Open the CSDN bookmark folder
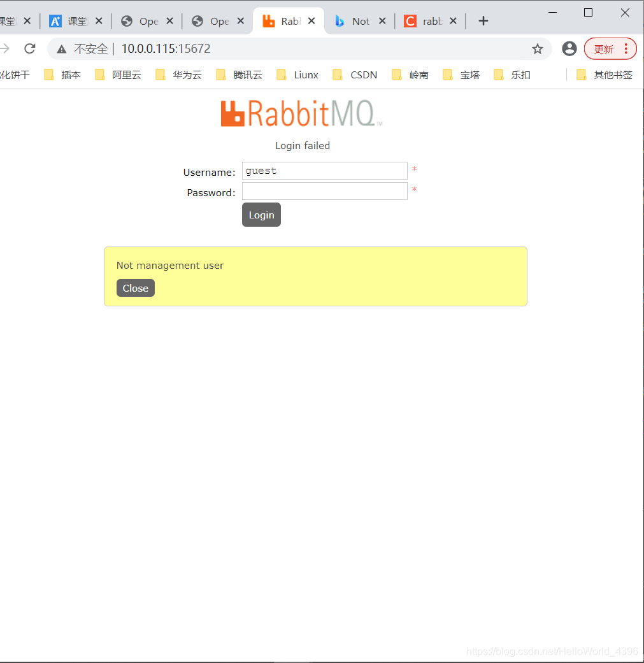Image resolution: width=644 pixels, height=663 pixels. (355, 75)
